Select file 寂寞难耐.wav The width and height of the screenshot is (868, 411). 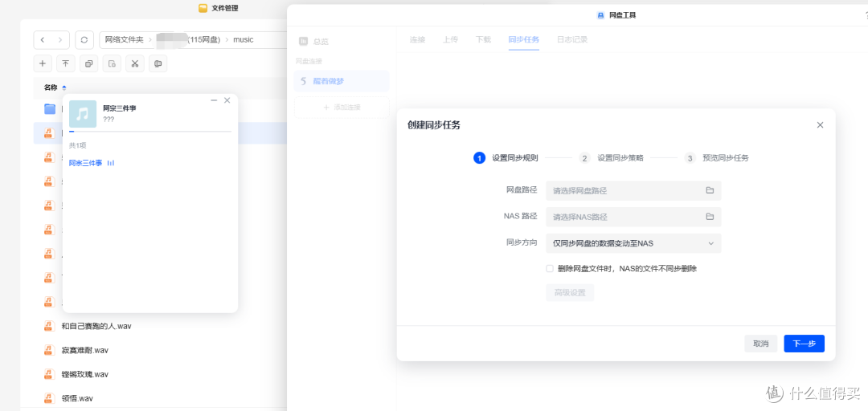[84, 350]
